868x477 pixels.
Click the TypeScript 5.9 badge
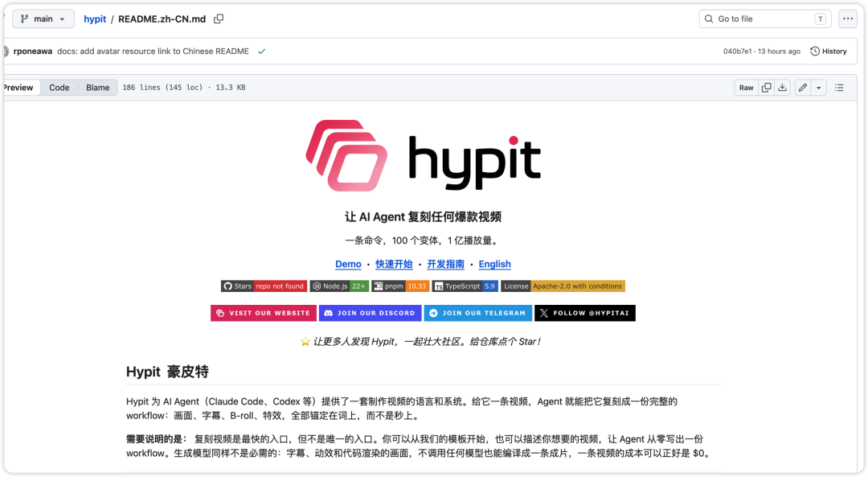[x=465, y=286]
